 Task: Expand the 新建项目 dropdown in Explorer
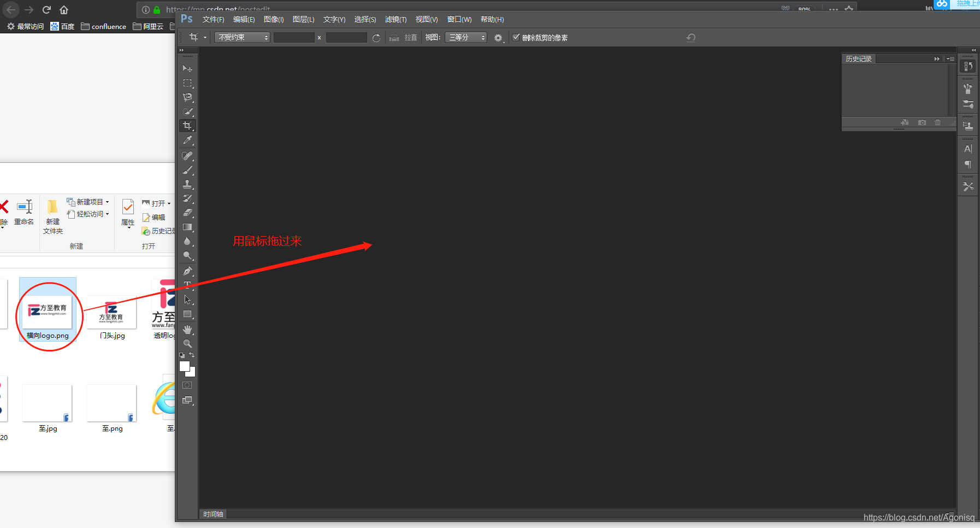pos(88,202)
